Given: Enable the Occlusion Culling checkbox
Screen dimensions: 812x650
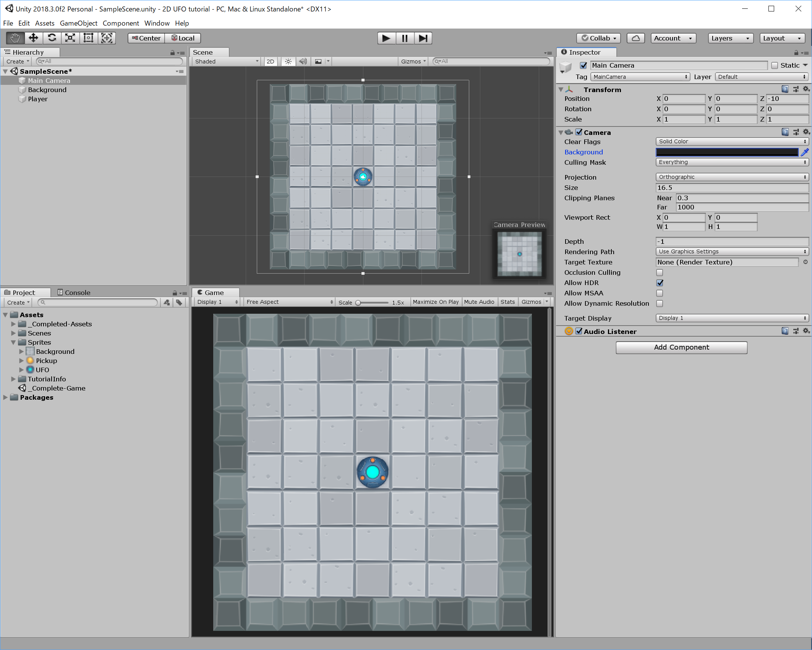Looking at the screenshot, I should pyautogui.click(x=660, y=272).
